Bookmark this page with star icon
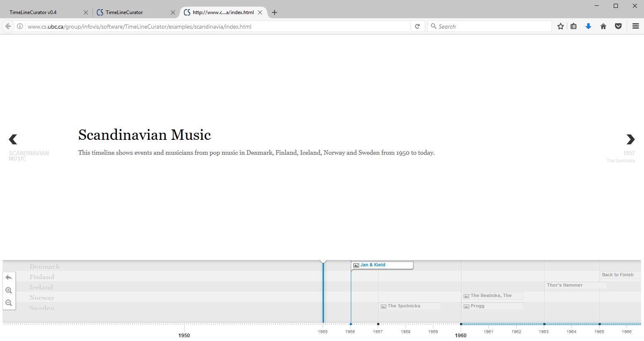The height and width of the screenshot is (341, 644). click(x=561, y=27)
